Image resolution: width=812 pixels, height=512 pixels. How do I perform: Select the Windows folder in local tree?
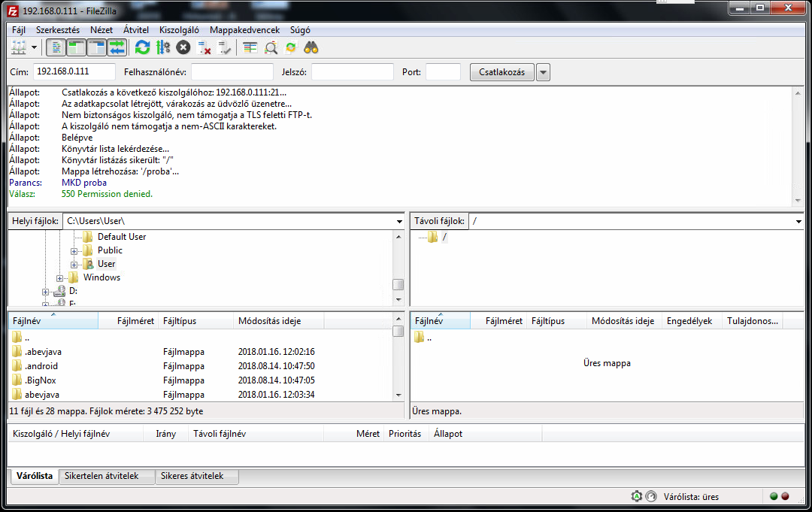[x=101, y=277]
